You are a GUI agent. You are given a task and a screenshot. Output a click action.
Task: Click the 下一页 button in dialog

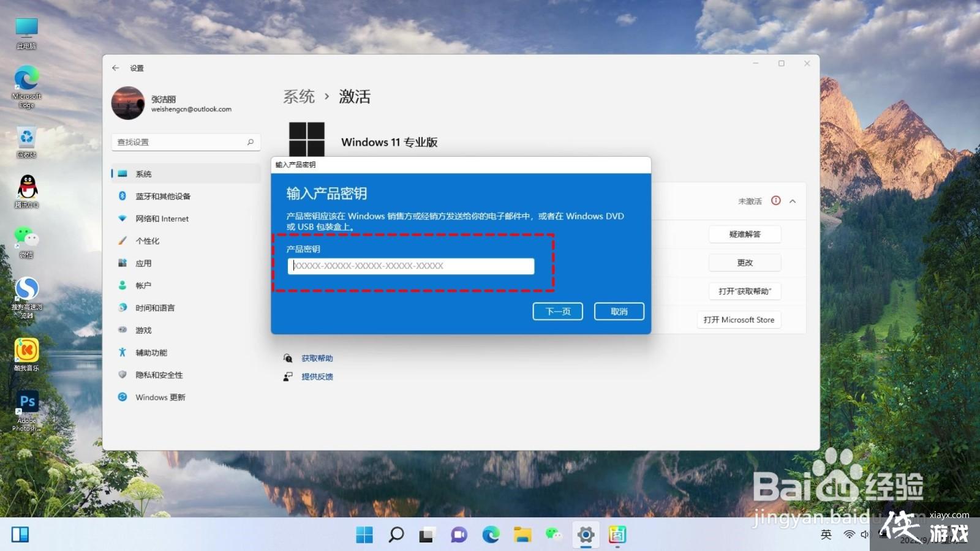pyautogui.click(x=557, y=311)
